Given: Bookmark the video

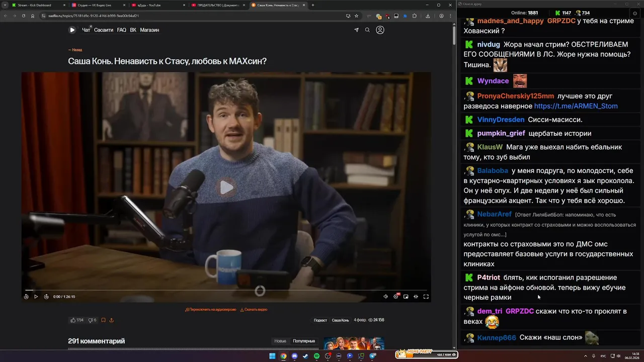Looking at the screenshot, I should (x=103, y=320).
